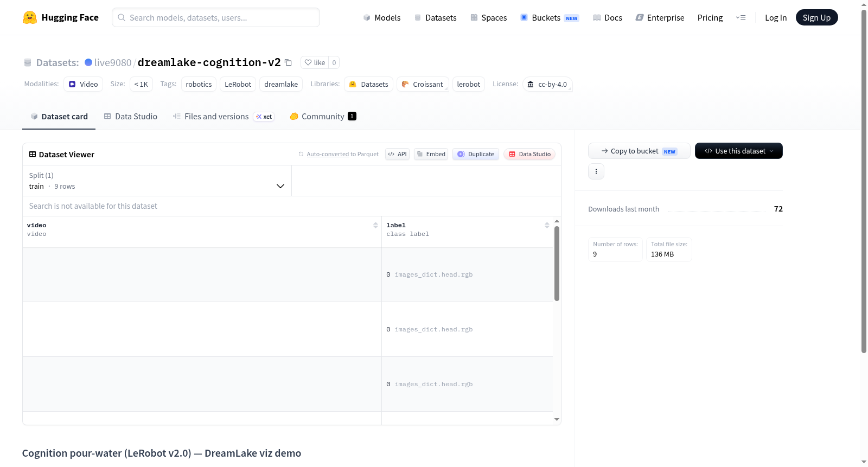The image size is (868, 467).
Task: Expand the extra navigation menu icon
Action: pos(741,17)
